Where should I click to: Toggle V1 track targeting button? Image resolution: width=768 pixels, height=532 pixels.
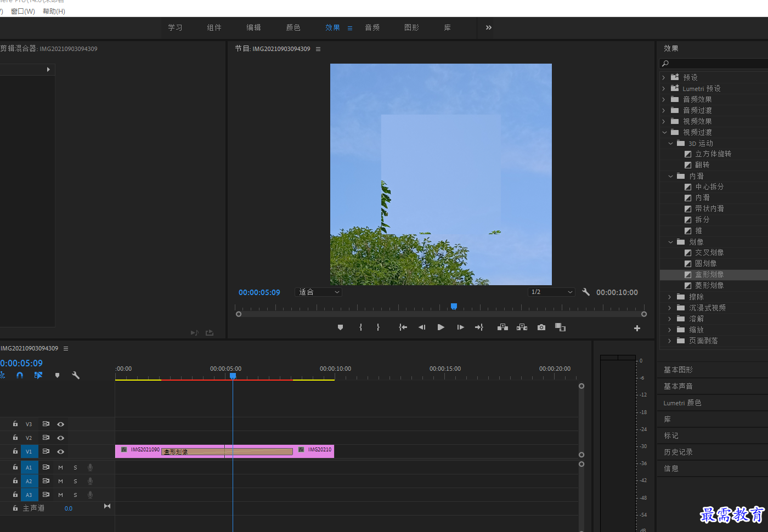[29, 451]
